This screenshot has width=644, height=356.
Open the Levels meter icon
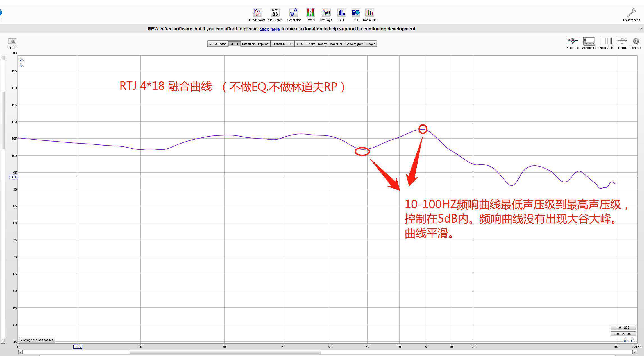coord(310,13)
